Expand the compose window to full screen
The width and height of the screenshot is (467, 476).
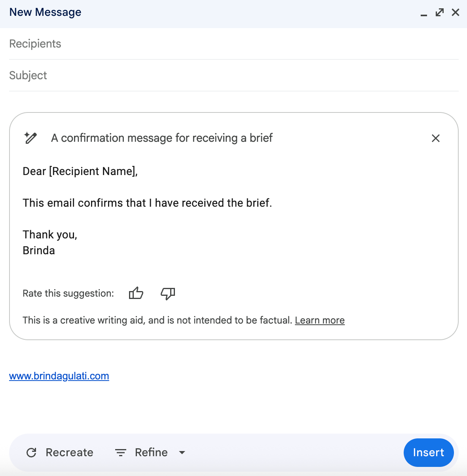[x=440, y=12]
